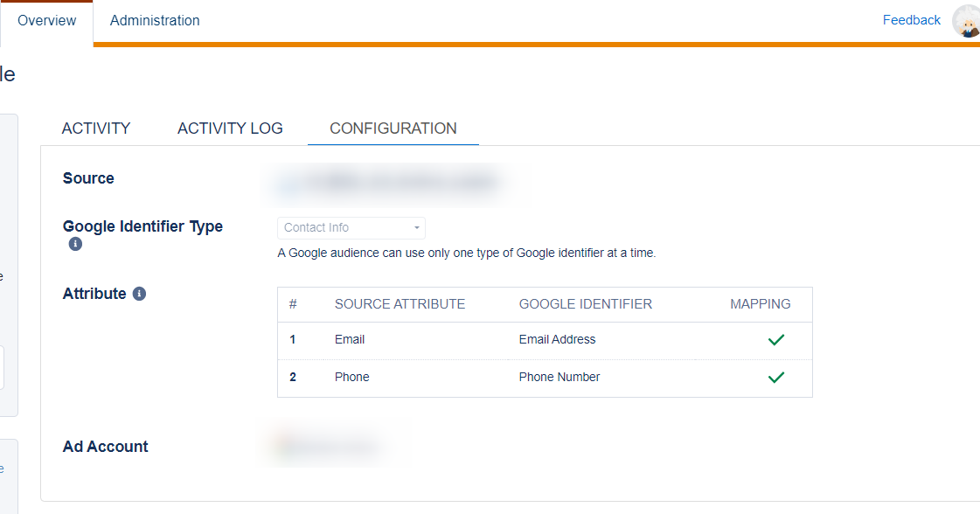Viewport: 980px width, 514px height.
Task: Click the SOURCE ATTRIBUTE column header
Action: click(x=400, y=304)
